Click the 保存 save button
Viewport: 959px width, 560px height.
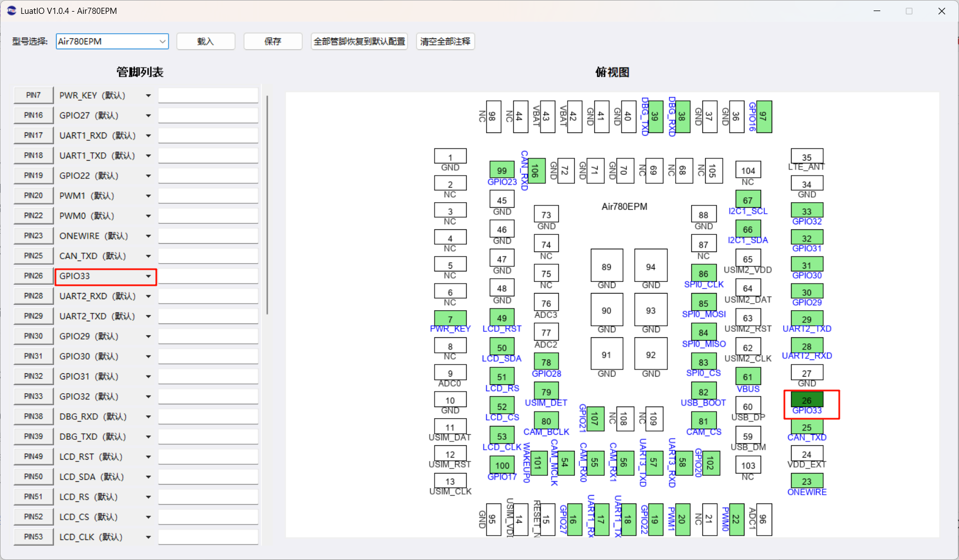tap(273, 42)
